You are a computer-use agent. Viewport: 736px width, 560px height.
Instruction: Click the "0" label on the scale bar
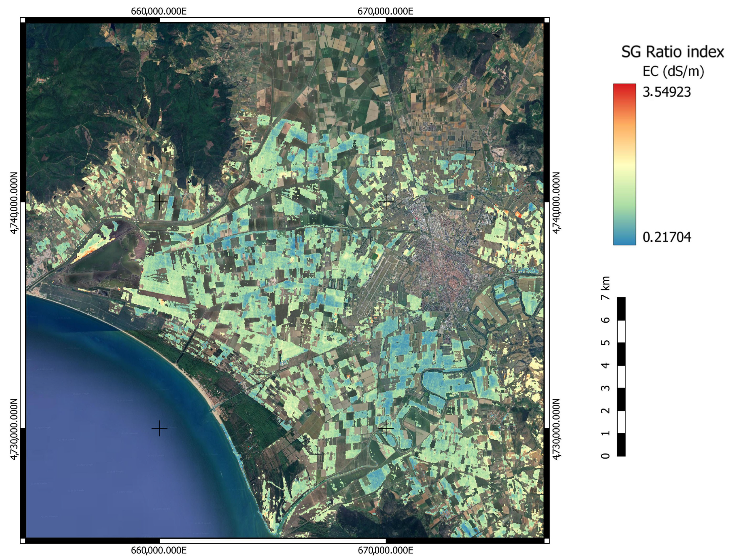point(606,456)
